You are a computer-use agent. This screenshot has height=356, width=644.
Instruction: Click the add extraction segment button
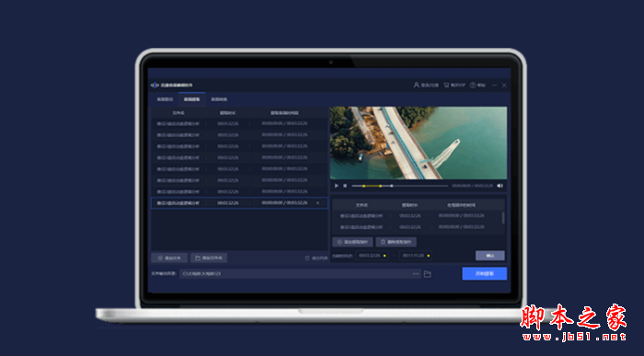352,242
